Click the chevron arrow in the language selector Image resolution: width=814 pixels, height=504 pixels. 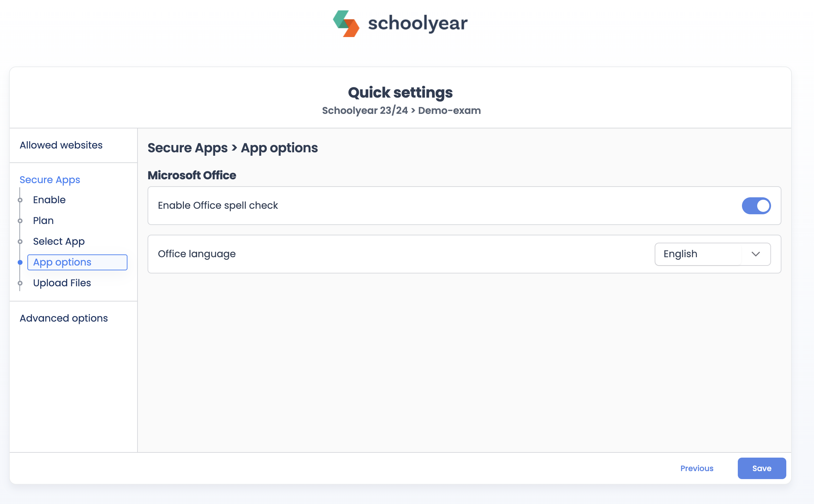click(x=756, y=254)
